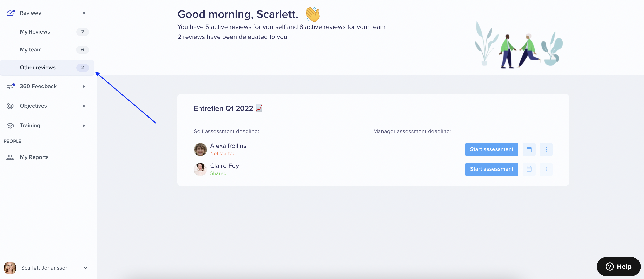Click the 360 Feedback loop icon
Viewport: 644px width, 279px height.
tap(10, 87)
